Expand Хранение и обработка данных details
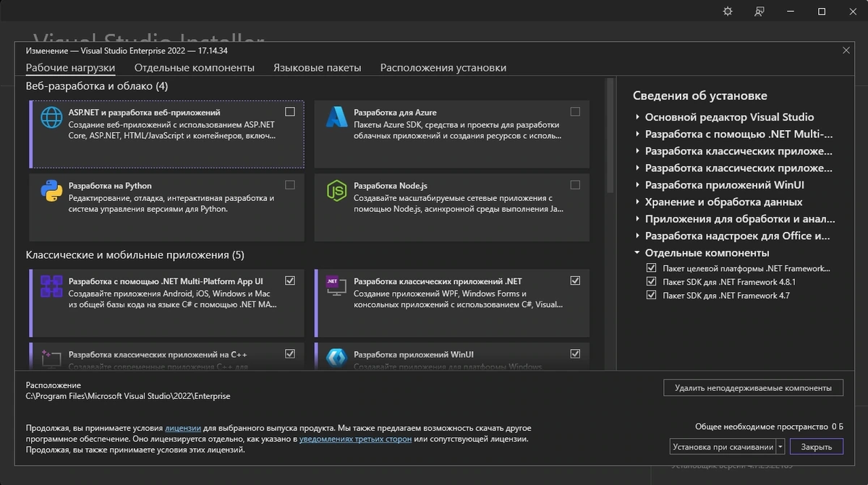The width and height of the screenshot is (868, 485). coord(638,202)
